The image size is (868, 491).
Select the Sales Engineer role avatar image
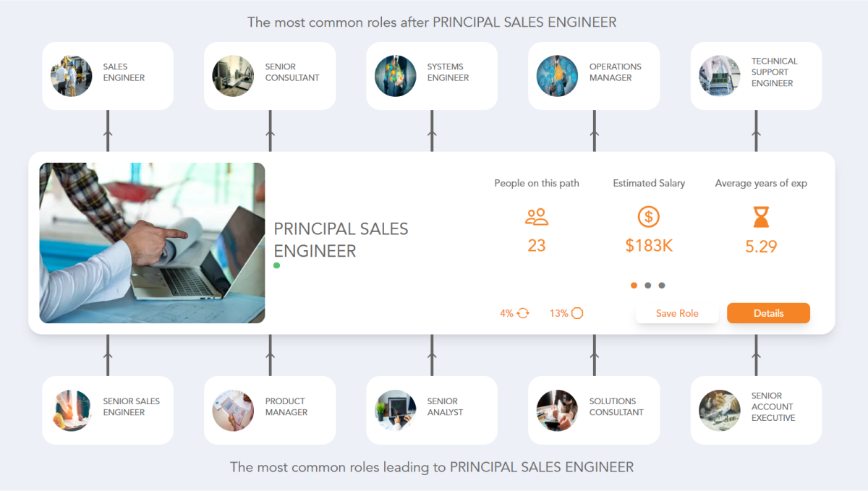pos(71,75)
